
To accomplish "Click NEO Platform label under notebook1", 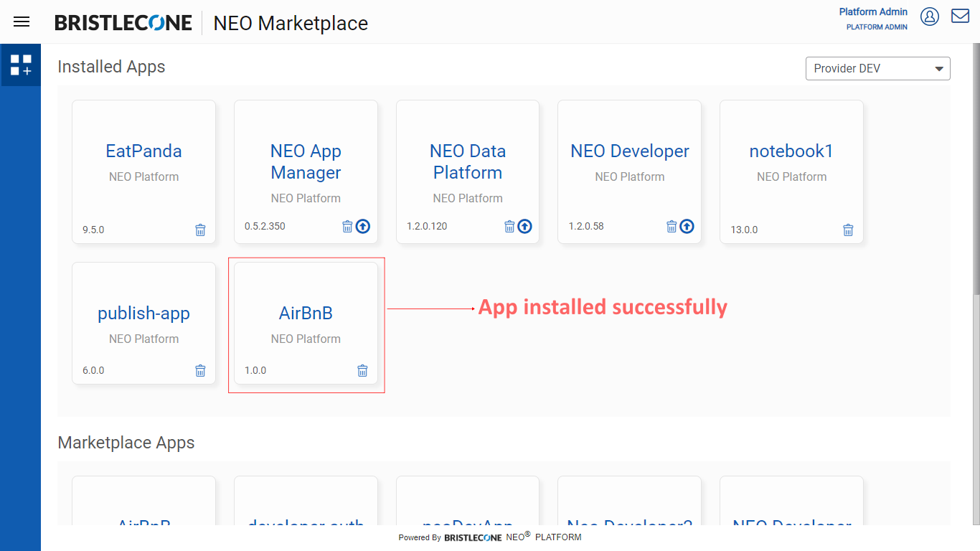I will [x=791, y=176].
